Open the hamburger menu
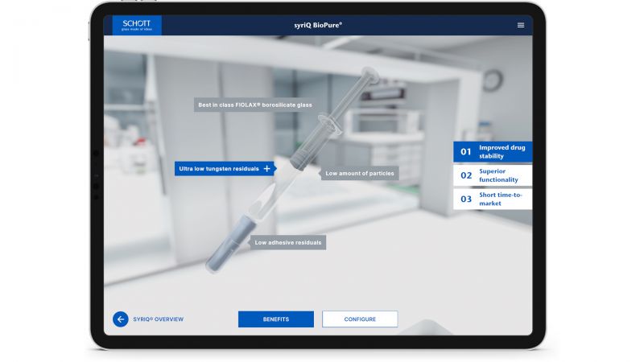This screenshot has width=644, height=362. pyautogui.click(x=521, y=25)
